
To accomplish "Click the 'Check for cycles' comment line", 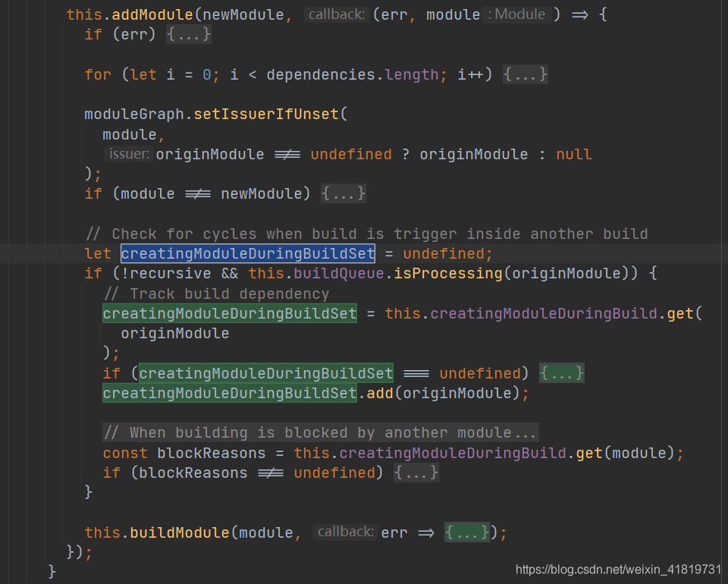I will coord(366,234).
